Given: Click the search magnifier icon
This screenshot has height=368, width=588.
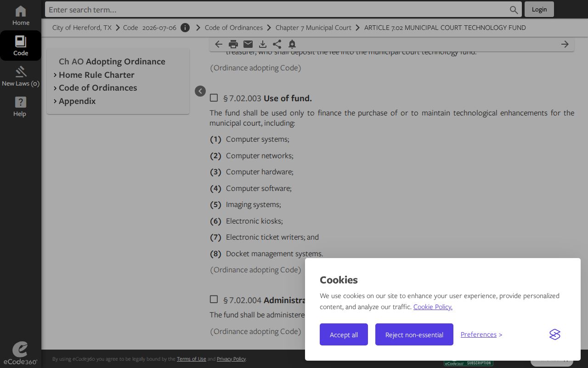Looking at the screenshot, I should tap(514, 10).
